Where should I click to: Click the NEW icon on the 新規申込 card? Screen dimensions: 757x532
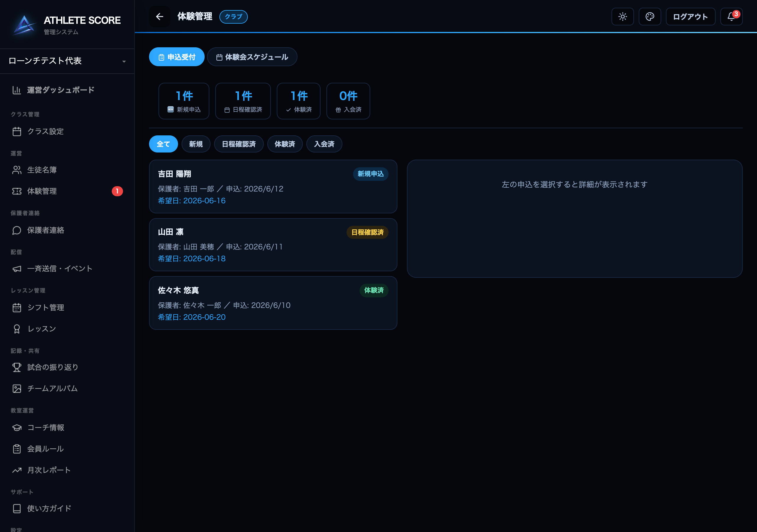coord(170,109)
